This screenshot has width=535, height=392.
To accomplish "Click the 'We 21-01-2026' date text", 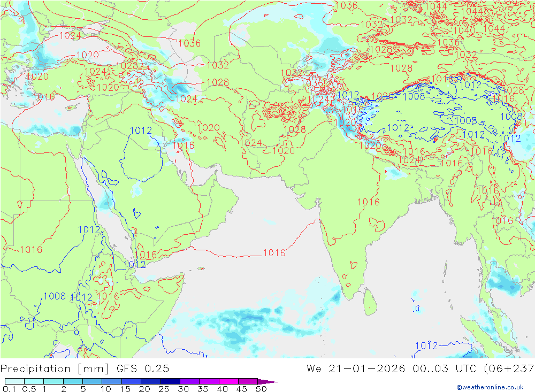I will click(356, 368).
